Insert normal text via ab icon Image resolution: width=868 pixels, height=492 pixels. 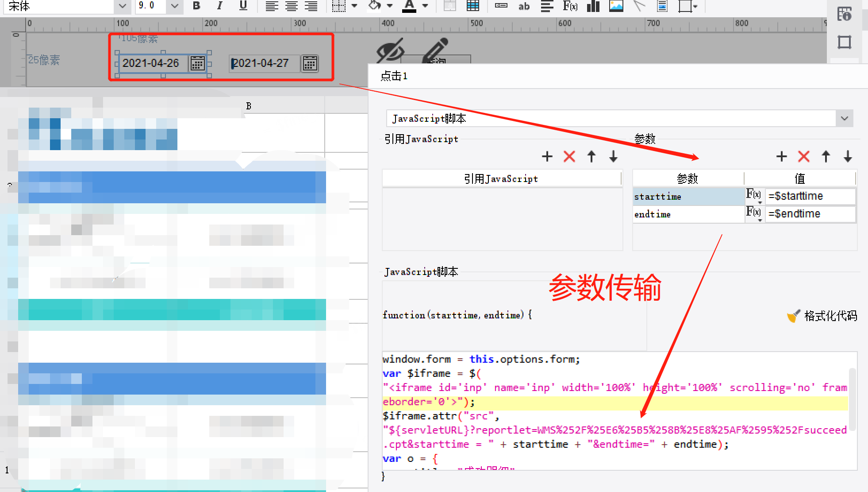tap(524, 6)
